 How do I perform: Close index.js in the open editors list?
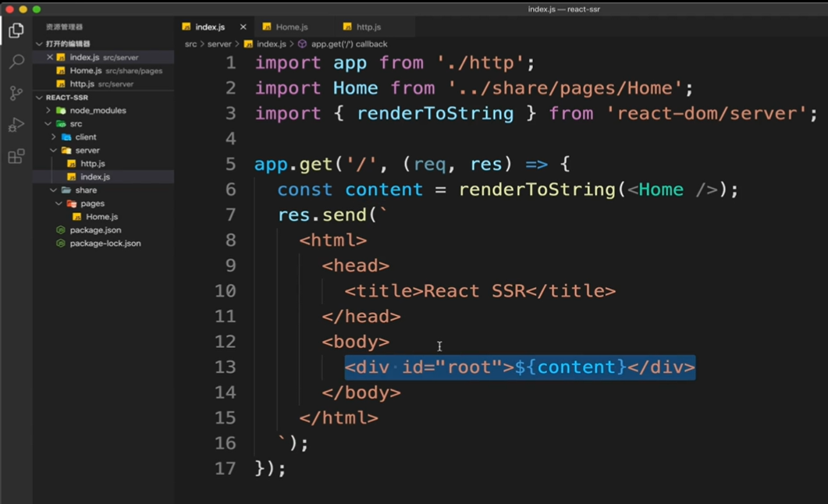[x=50, y=57]
